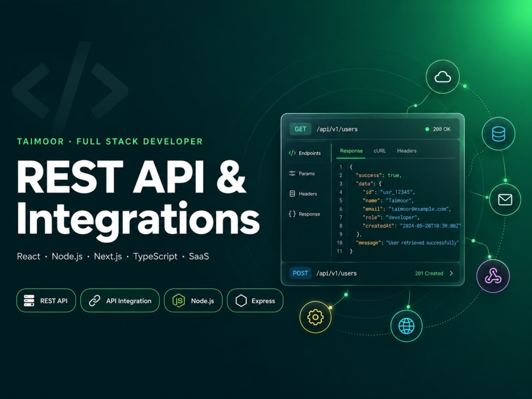Click the "createdAt" timestamp line
Screen dimensions: 532x399
[412, 226]
